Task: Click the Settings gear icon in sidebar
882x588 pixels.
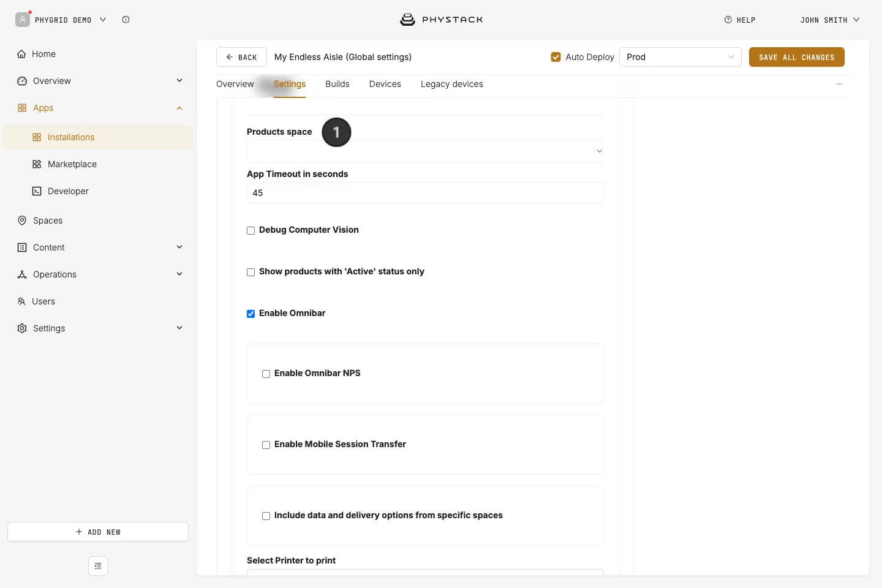Action: [x=22, y=328]
